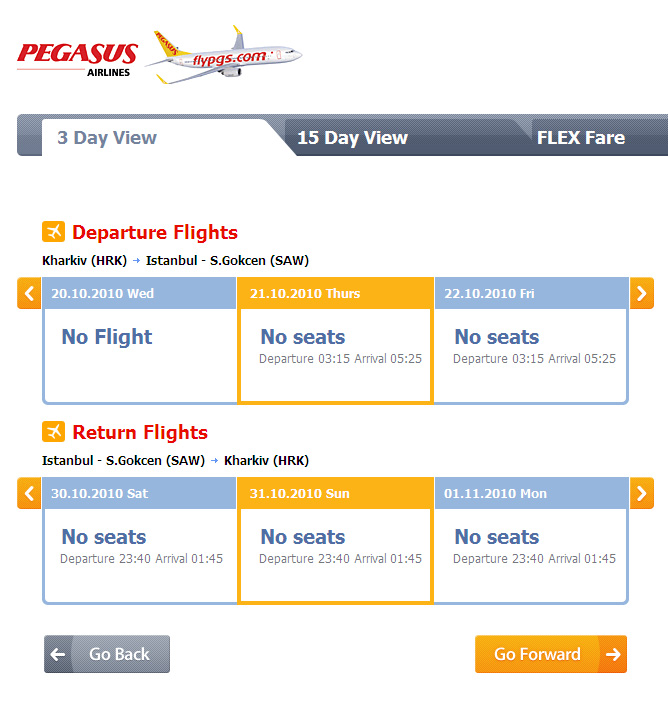Select the 31.10.2010 Sun return flight

335,545
